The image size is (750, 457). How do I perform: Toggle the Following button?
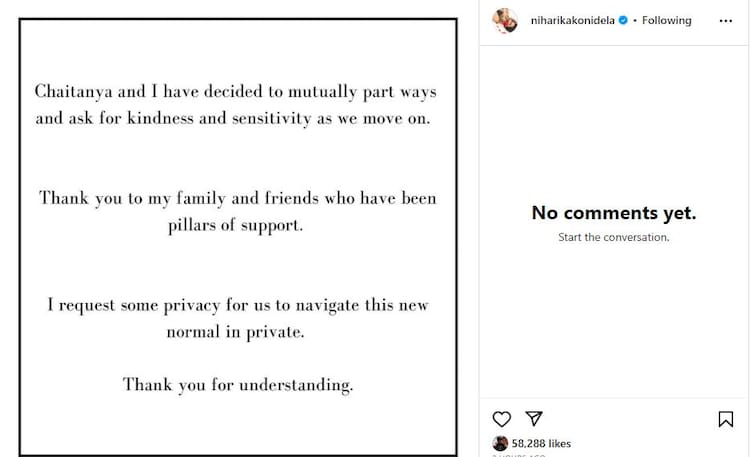coord(666,21)
